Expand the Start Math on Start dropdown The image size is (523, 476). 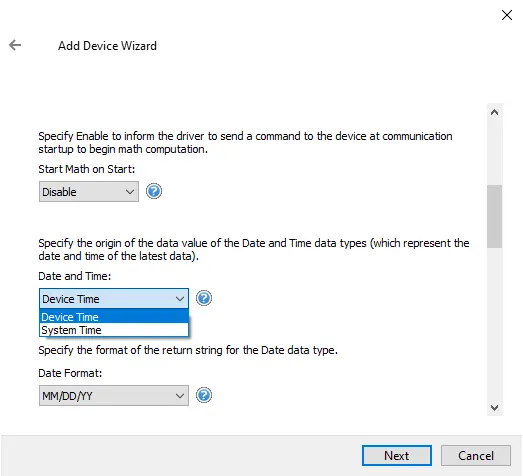click(89, 191)
